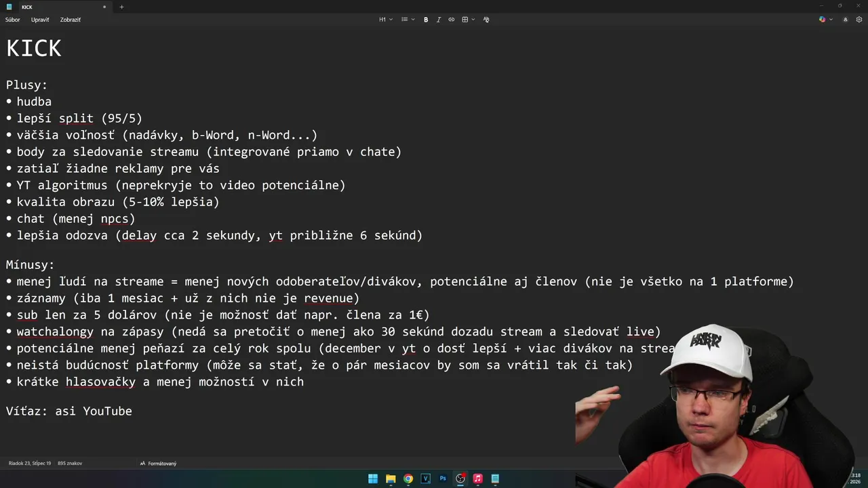This screenshot has height=488, width=868.
Task: Expand the table options dropdown arrow
Action: click(473, 20)
